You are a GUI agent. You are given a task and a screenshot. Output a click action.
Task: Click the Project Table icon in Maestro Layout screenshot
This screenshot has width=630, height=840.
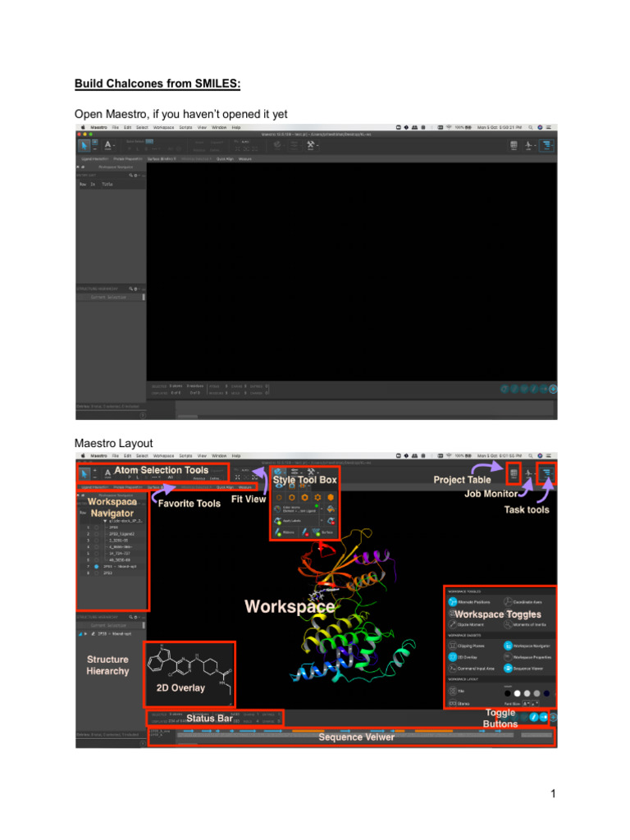[x=514, y=473]
